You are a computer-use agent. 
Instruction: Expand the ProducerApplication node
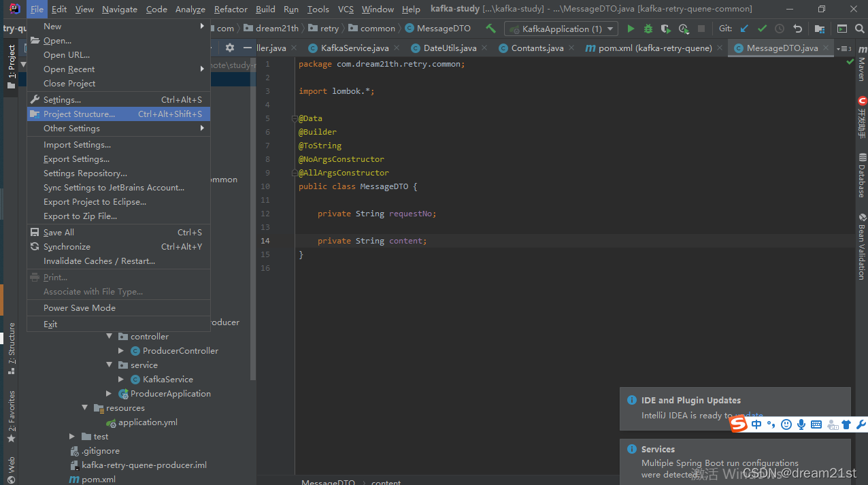pos(109,394)
